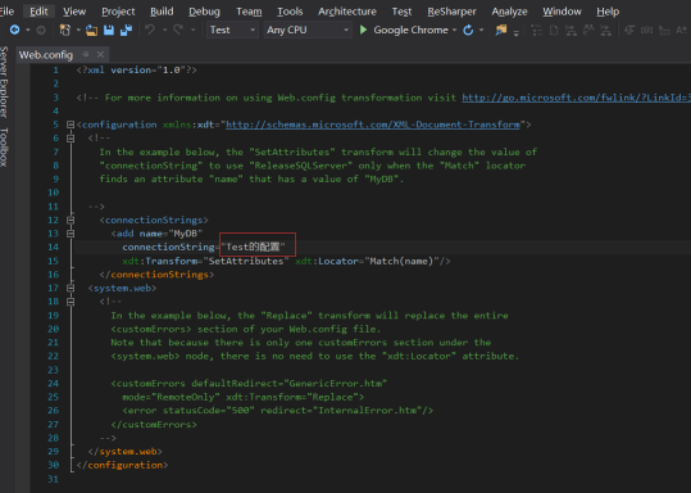Open the ReSharper menu
This screenshot has height=493, width=692.
[452, 11]
